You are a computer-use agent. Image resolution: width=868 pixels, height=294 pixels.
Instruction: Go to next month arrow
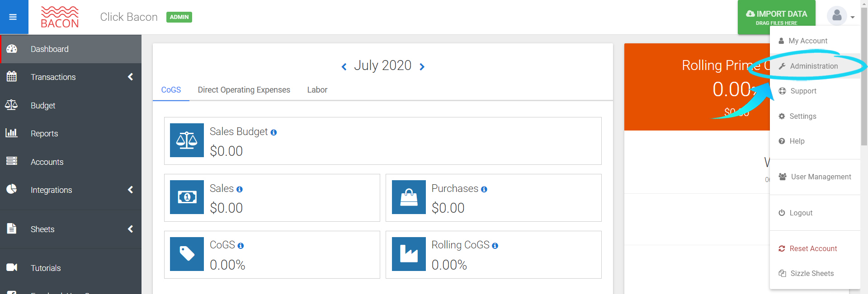pos(422,67)
